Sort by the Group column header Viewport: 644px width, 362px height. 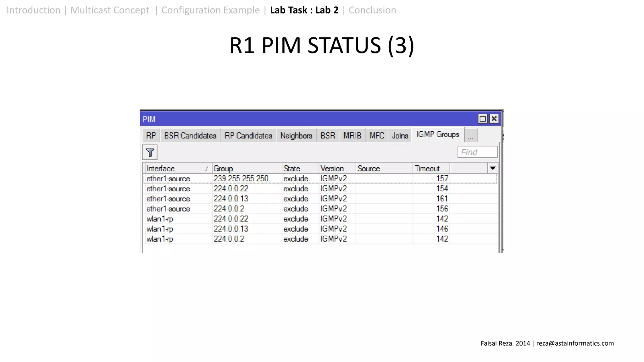(247, 168)
